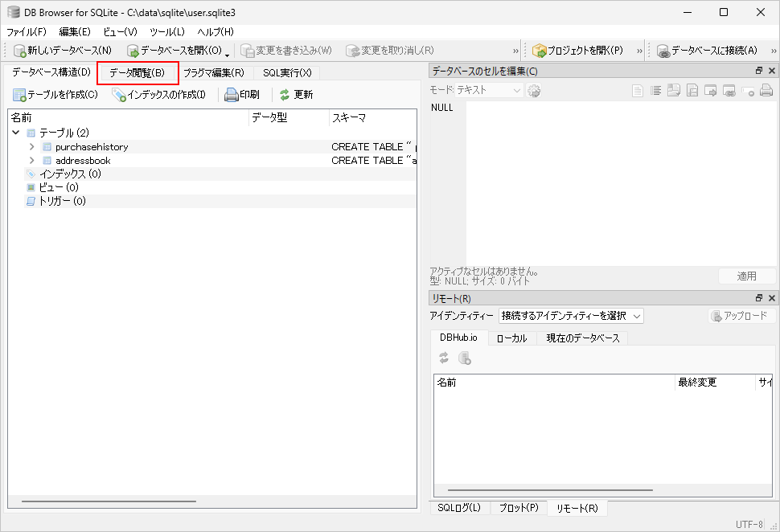Screen dimensions: 780x532
Task: Click the Attach Database icon (データベースに接続)
Action: 663,51
